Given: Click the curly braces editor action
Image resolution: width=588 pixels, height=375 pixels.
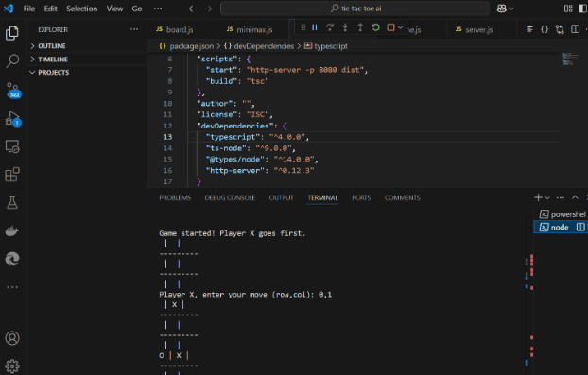Looking at the screenshot, I should [x=545, y=29].
